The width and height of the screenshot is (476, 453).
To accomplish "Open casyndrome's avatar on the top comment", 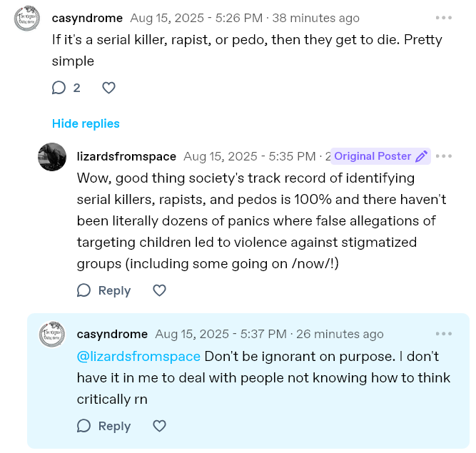I will point(29,19).
